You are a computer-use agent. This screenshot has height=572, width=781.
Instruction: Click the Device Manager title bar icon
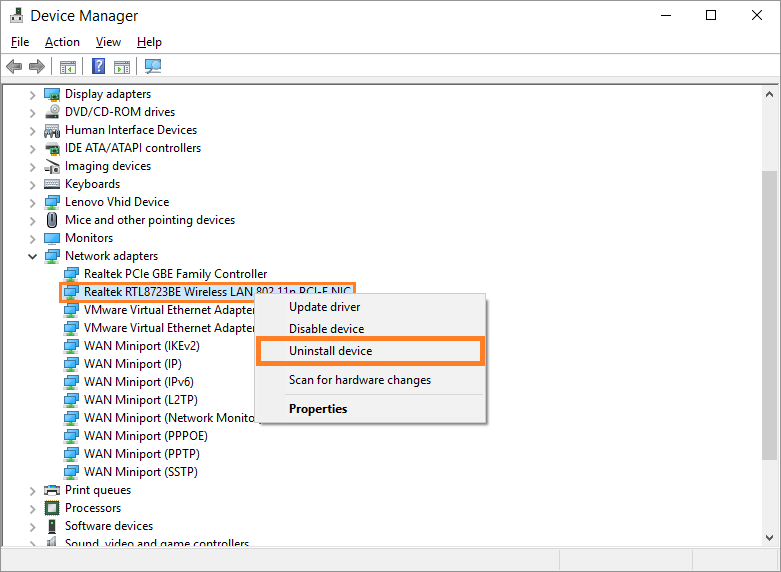(16, 15)
